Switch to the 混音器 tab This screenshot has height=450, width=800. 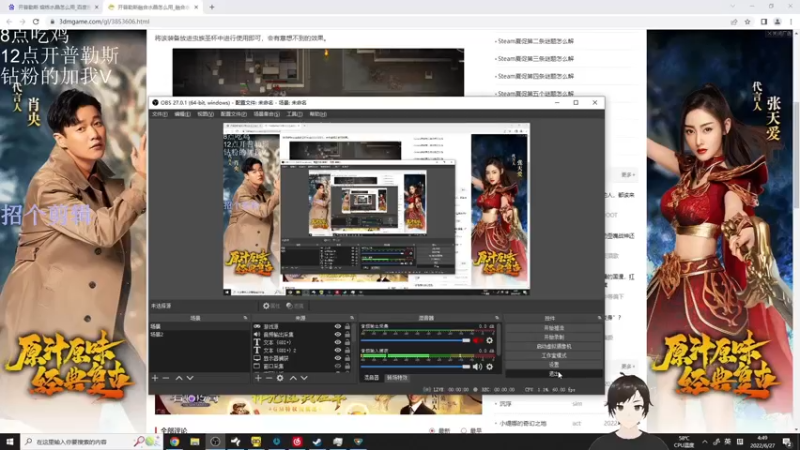point(371,378)
